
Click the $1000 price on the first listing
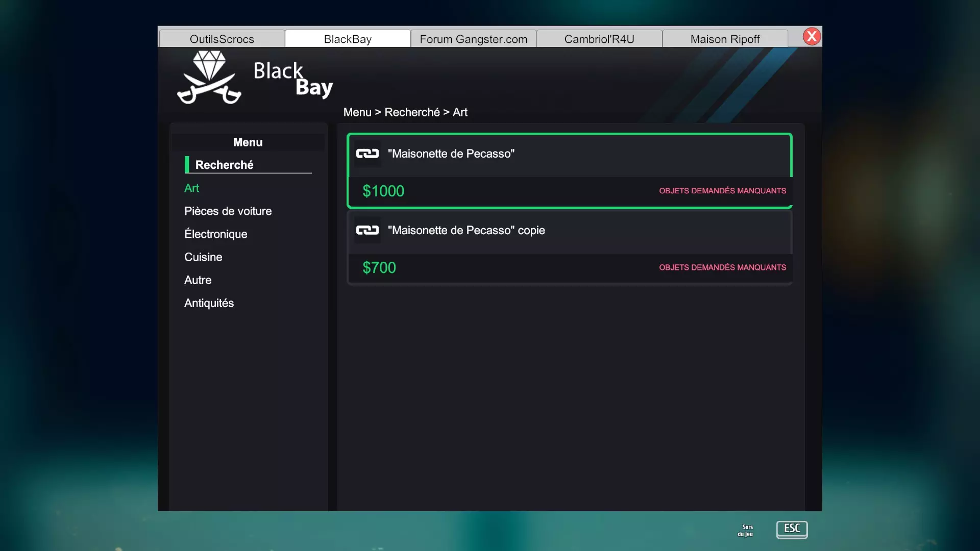383,191
